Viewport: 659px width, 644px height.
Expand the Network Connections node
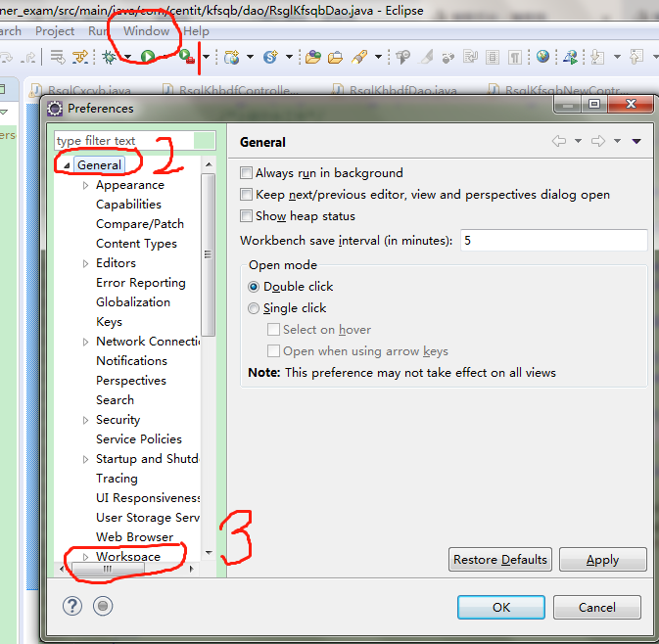click(86, 342)
